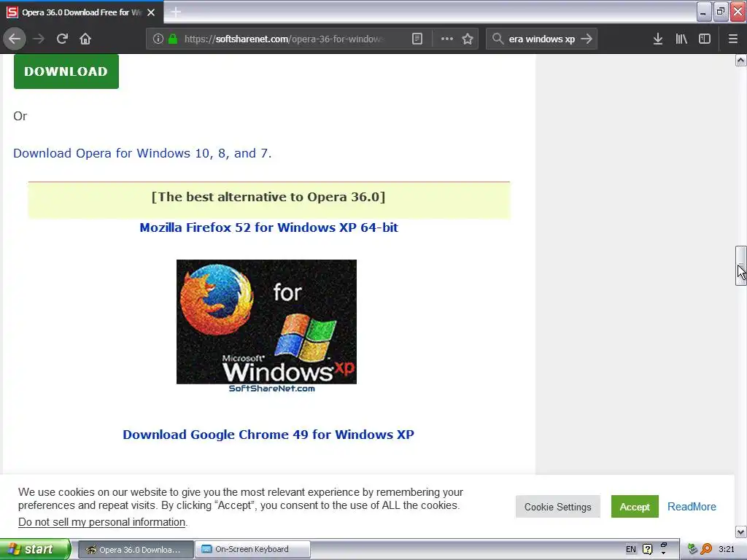Click the page scrollbar up arrow
This screenshot has width=747, height=560.
(x=741, y=60)
